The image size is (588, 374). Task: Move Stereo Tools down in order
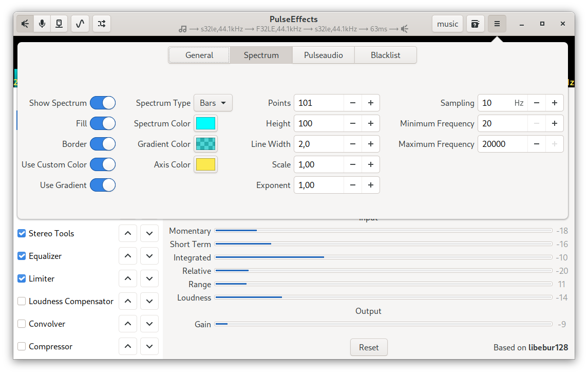149,233
